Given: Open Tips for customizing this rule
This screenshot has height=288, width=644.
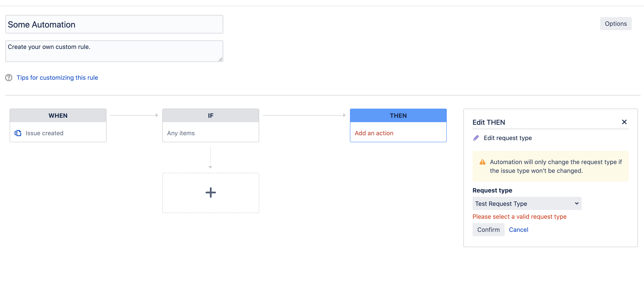Looking at the screenshot, I should [x=57, y=78].
